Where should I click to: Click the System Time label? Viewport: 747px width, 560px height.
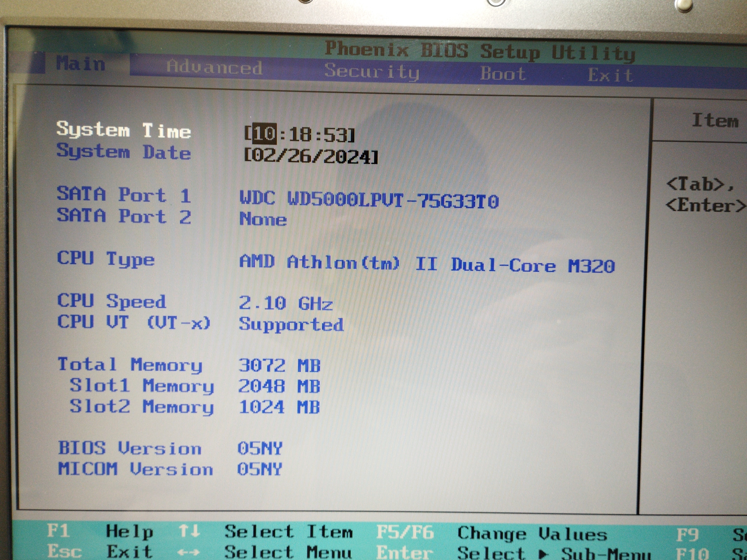coord(124,130)
